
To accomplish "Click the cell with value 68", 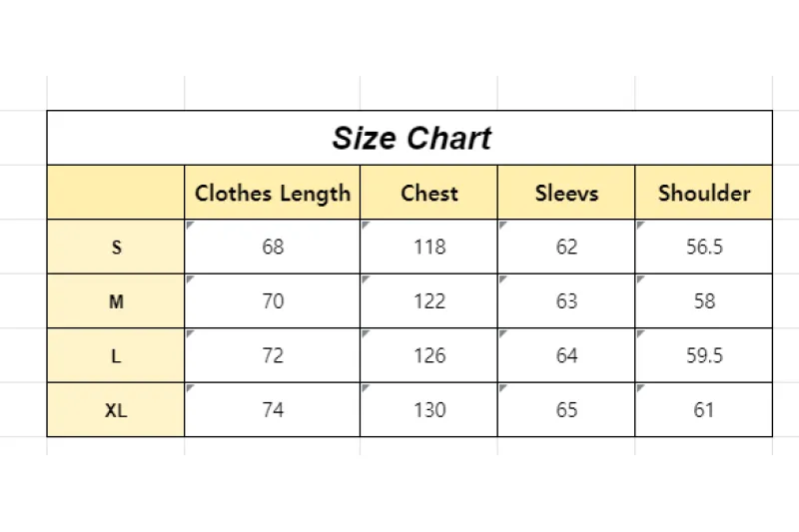I will coord(272,247).
